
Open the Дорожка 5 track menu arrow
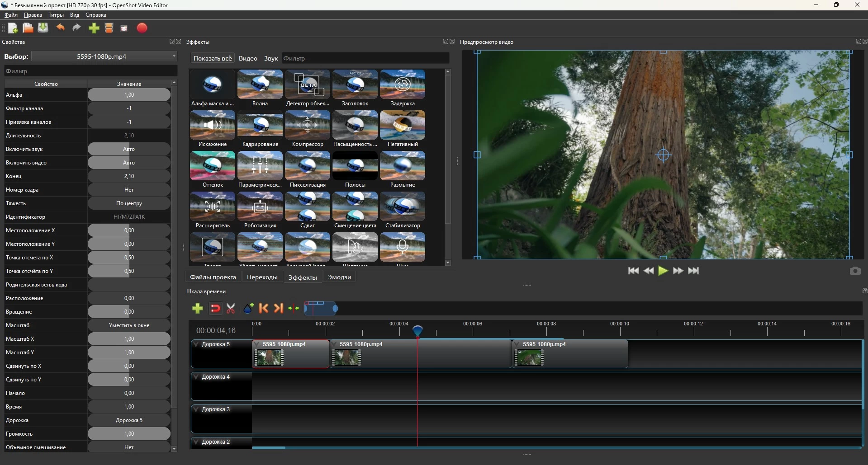196,344
